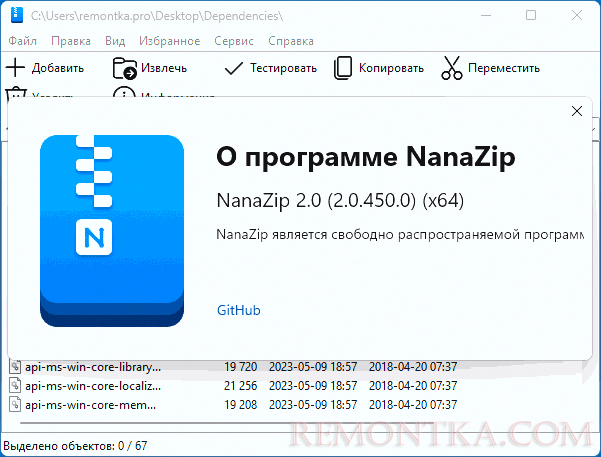The height and width of the screenshot is (457, 601).
Task: Close the About NanaZip dialog
Action: point(576,111)
